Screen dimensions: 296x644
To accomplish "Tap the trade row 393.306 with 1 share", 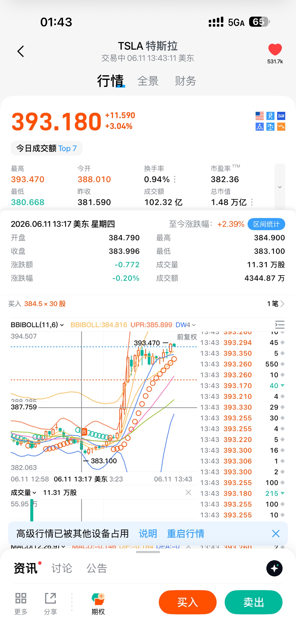I will click(x=242, y=461).
